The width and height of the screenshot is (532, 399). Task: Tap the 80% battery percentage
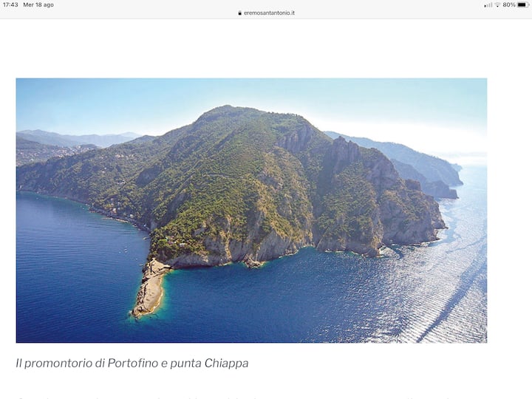509,4
